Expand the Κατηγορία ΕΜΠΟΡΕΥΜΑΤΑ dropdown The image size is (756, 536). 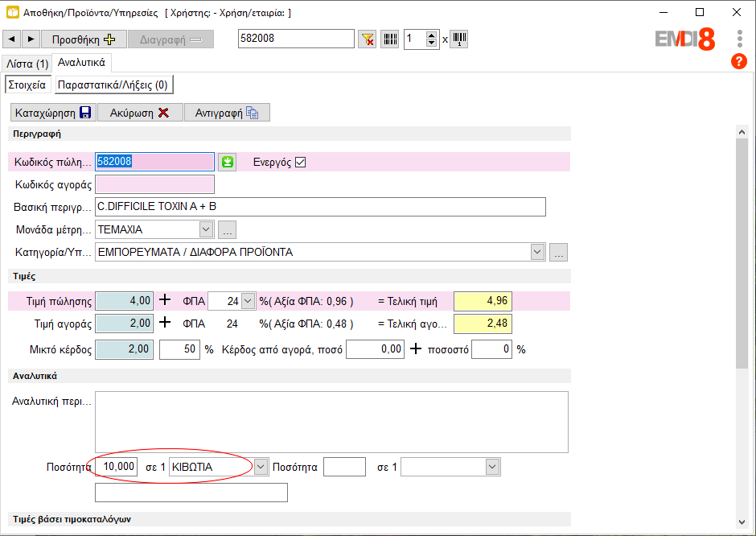click(537, 252)
